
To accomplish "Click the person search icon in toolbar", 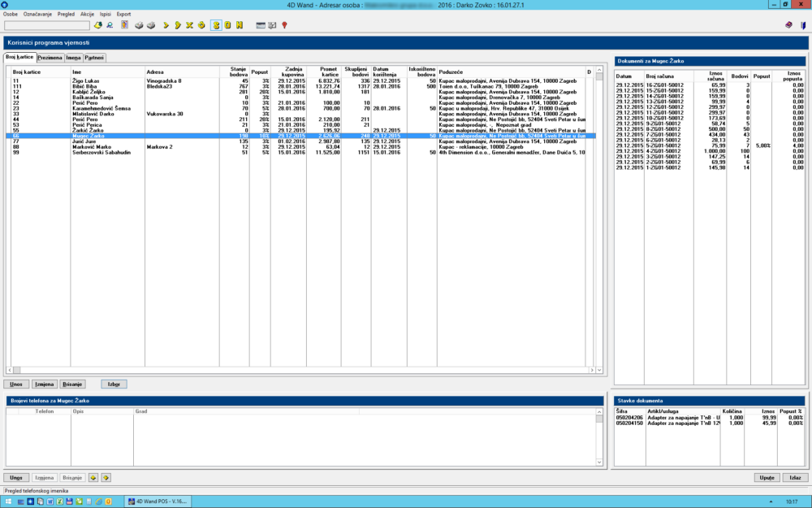I will [x=110, y=25].
